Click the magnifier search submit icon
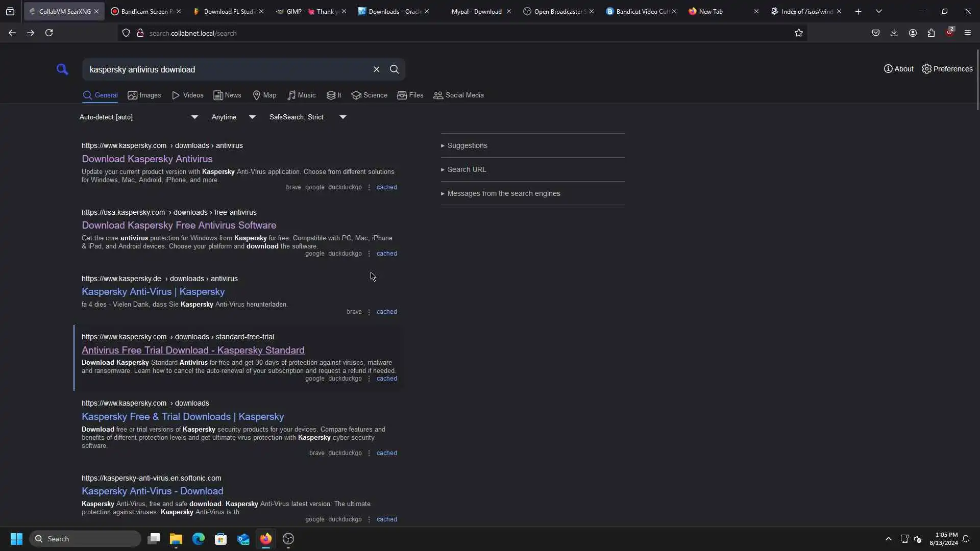This screenshot has height=551, width=980. click(394, 69)
